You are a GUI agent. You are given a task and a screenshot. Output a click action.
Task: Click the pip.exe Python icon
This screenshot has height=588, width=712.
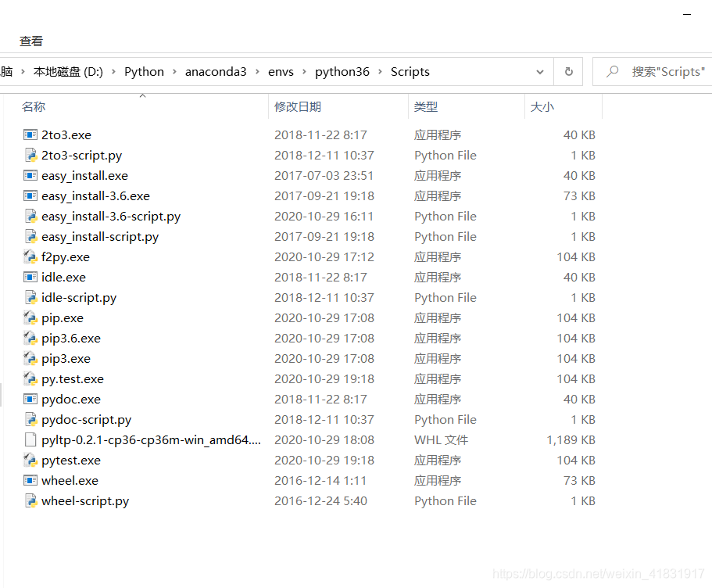tap(30, 317)
